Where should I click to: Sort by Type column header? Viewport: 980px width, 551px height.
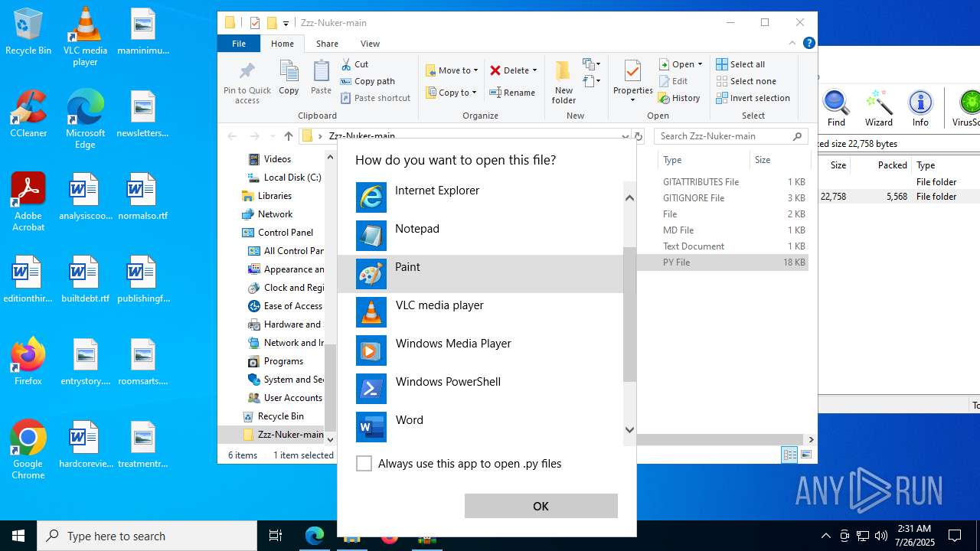point(703,160)
